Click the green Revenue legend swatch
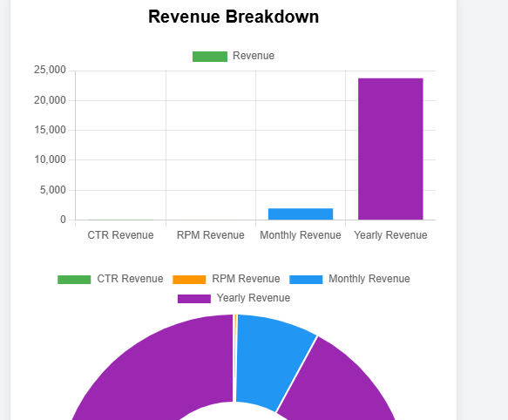The image size is (508, 420). (x=210, y=57)
